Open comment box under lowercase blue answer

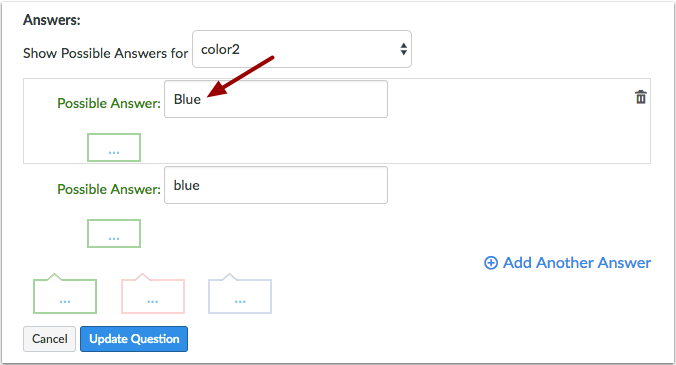(114, 234)
